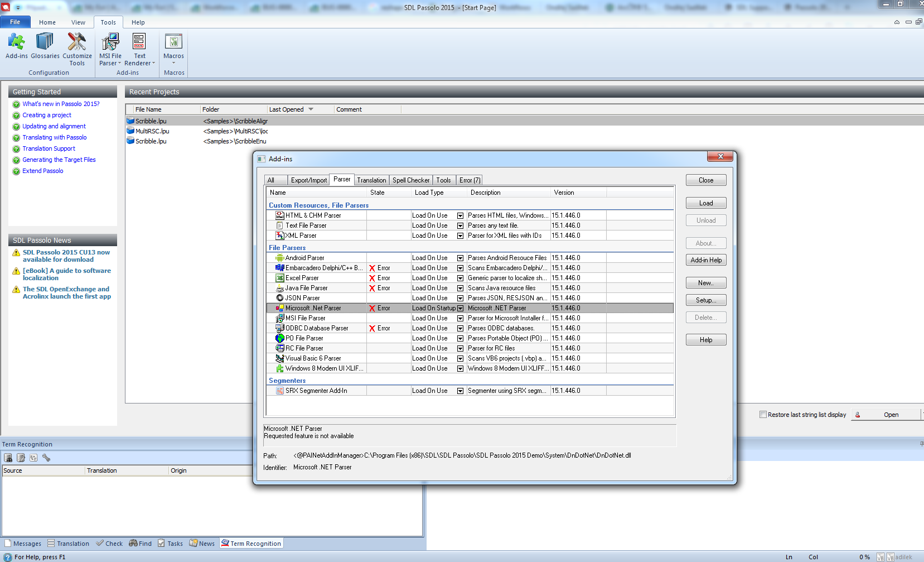Screen dimensions: 924x562
Task: Click the XML Parser icon
Action: coord(280,236)
